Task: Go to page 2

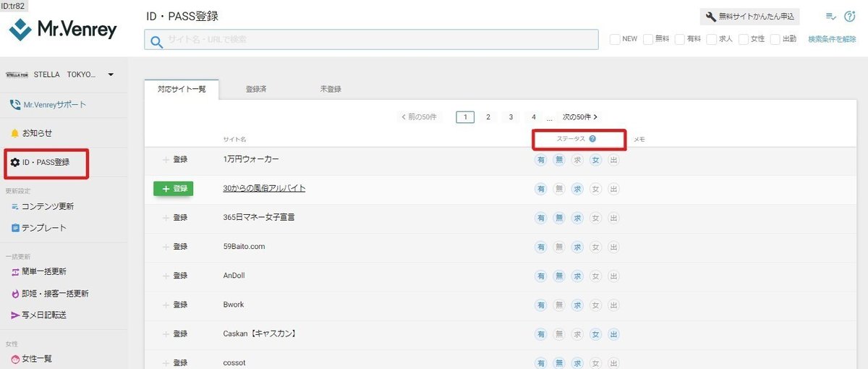Action: tap(488, 117)
